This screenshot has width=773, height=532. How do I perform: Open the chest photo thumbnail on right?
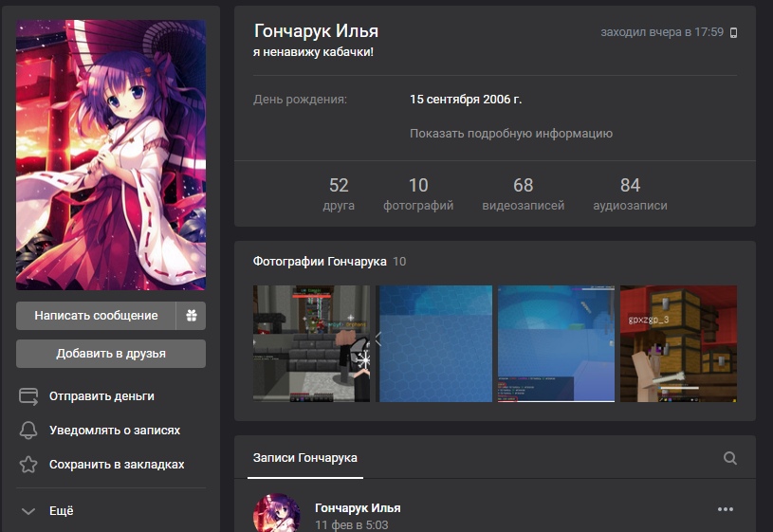[x=678, y=343]
